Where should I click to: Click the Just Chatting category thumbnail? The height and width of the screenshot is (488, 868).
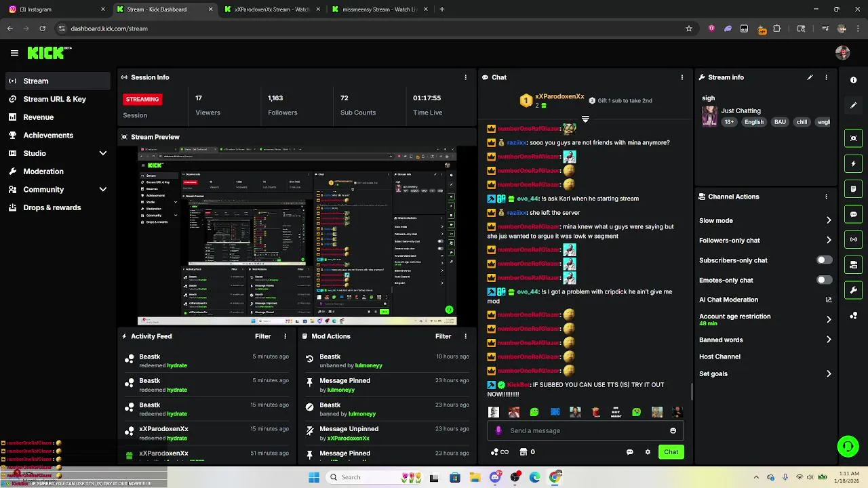click(x=709, y=116)
